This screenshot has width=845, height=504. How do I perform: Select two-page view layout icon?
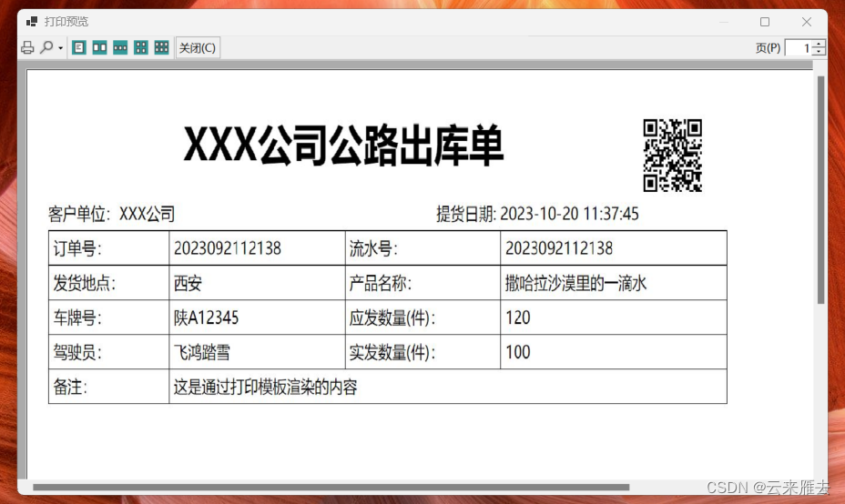pos(99,47)
